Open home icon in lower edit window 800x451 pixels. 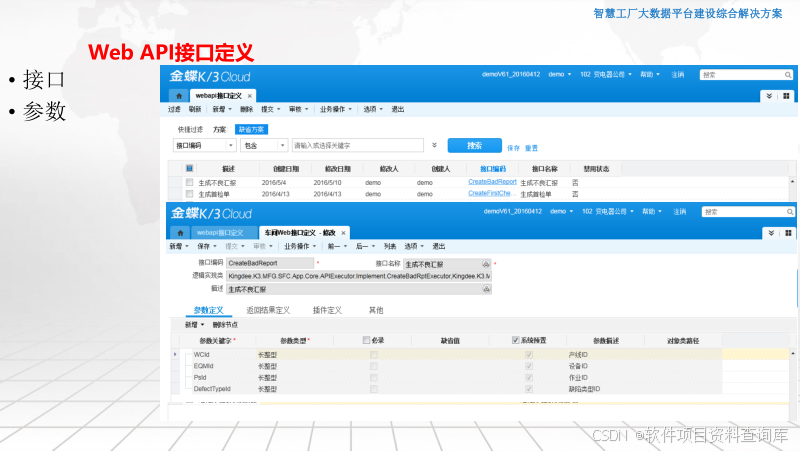click(x=180, y=233)
